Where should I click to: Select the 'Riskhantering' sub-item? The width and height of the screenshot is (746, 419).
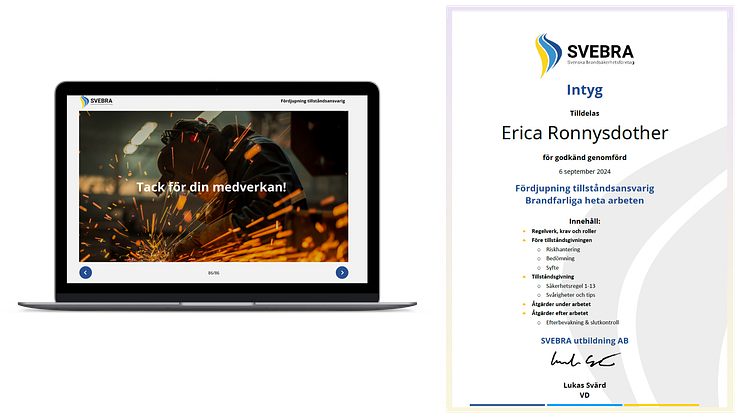[x=563, y=249]
